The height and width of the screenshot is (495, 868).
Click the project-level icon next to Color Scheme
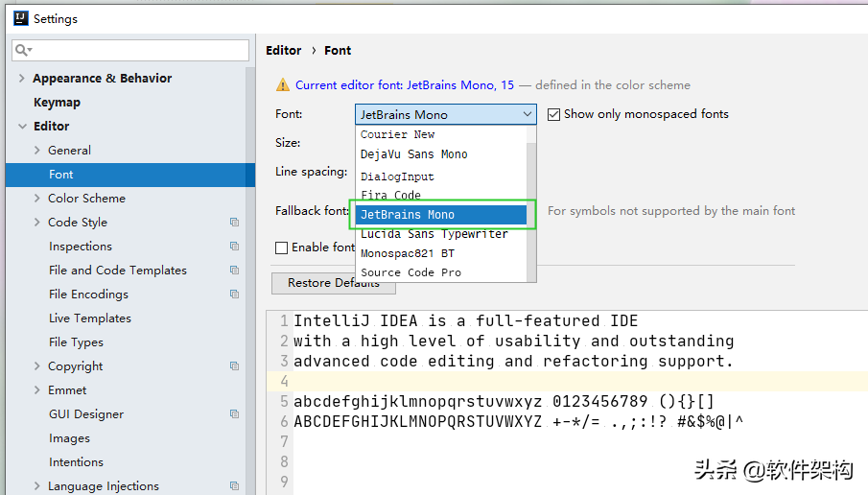tap(234, 199)
